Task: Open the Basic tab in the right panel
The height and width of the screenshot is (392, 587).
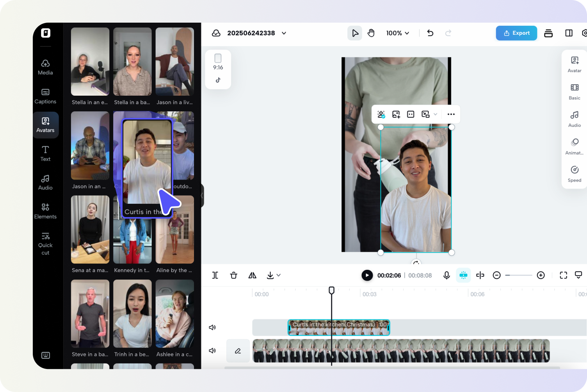Action: 574,91
